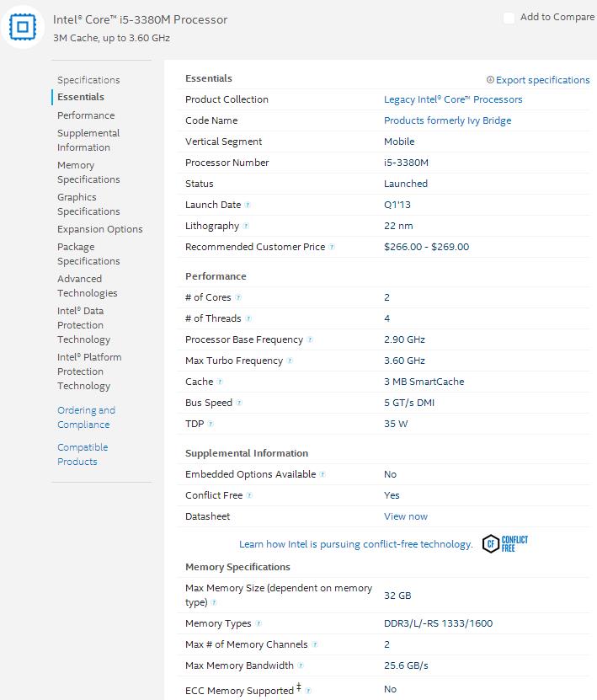Go to Memory Specifications in sidebar
This screenshot has height=700, width=597.
(88, 173)
